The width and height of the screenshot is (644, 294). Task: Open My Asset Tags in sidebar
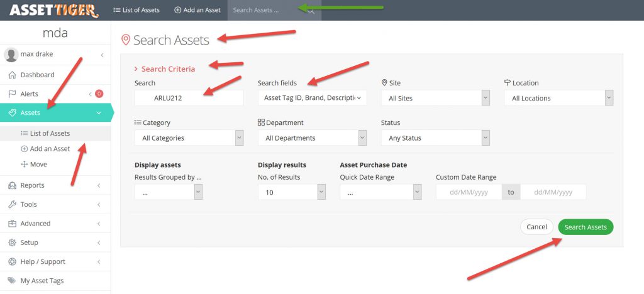(x=42, y=281)
